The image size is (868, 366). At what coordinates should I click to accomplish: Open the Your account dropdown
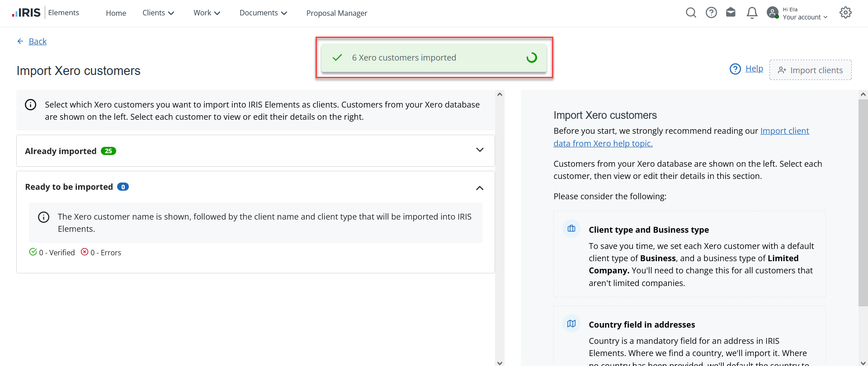(x=805, y=17)
